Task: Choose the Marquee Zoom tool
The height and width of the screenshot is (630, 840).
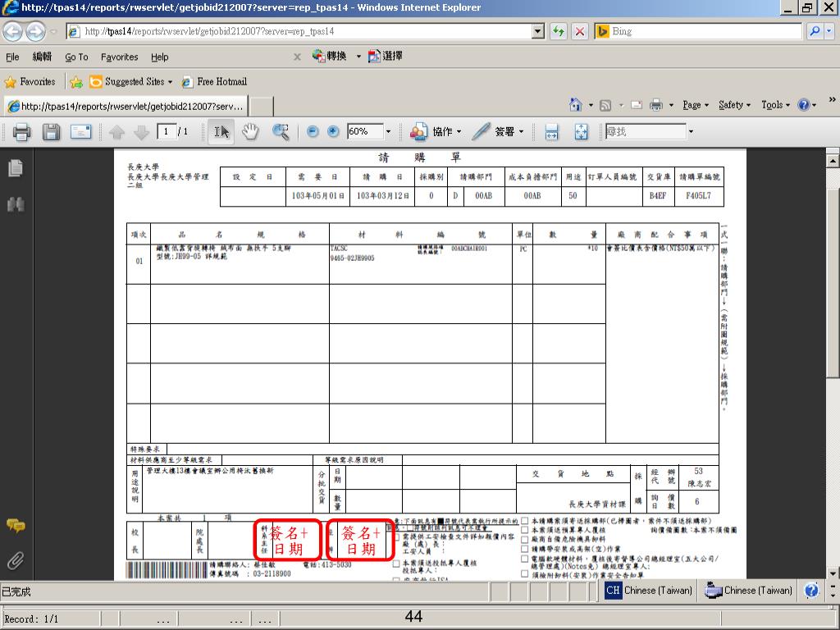Action: click(281, 131)
